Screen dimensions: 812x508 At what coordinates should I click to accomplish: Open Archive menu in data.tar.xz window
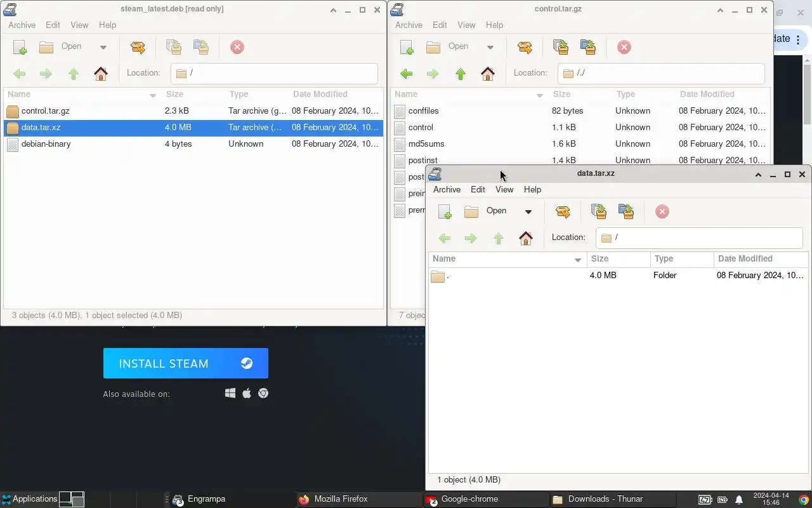click(447, 189)
